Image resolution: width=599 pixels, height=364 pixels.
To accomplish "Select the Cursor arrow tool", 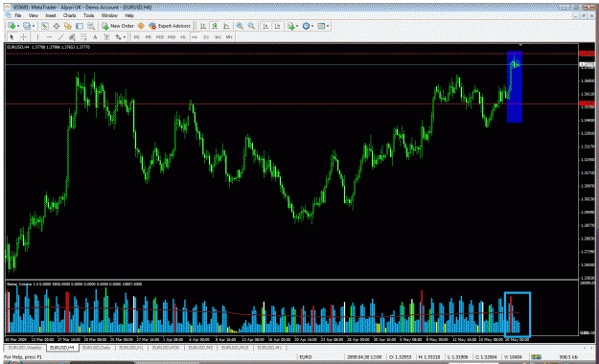I will pos(12,37).
